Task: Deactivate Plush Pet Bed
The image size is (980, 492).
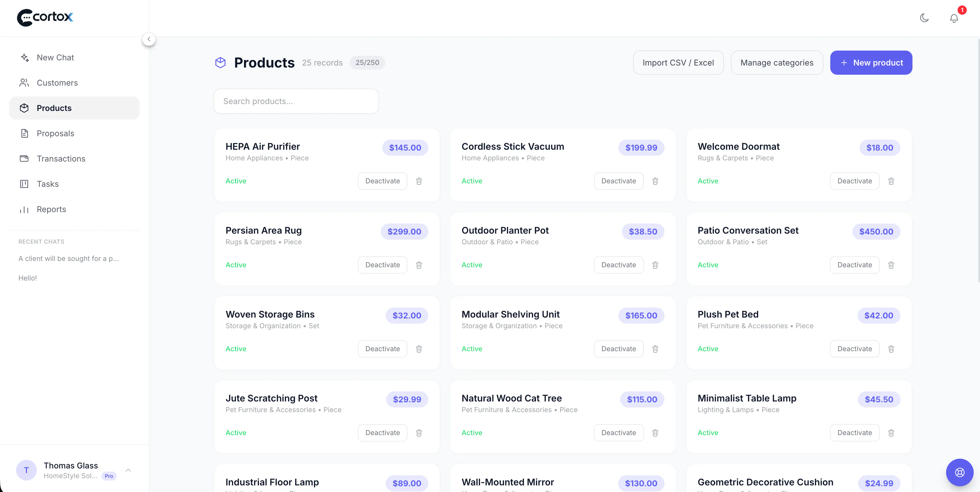Action: pyautogui.click(x=854, y=349)
